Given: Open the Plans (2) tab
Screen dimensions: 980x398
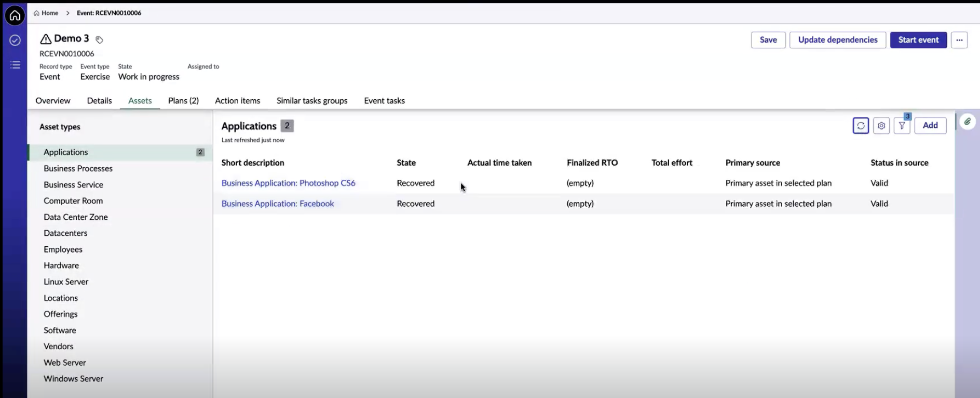Looking at the screenshot, I should [x=183, y=101].
